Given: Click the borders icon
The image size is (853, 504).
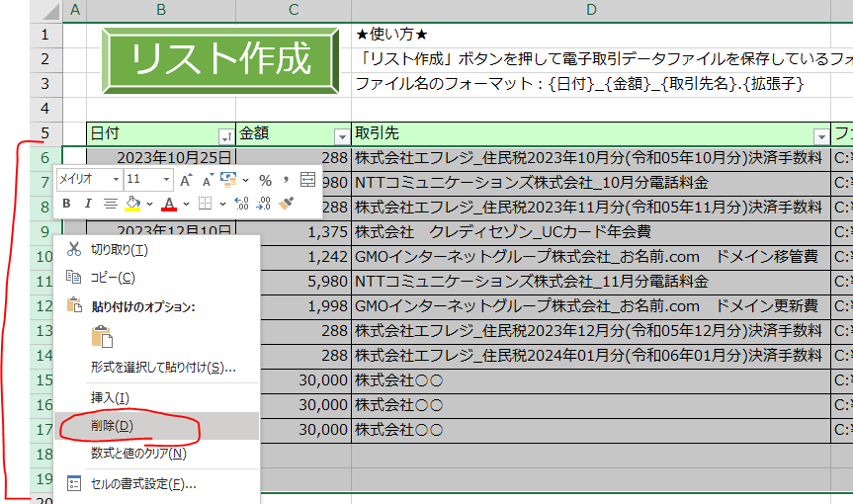Looking at the screenshot, I should tap(205, 204).
